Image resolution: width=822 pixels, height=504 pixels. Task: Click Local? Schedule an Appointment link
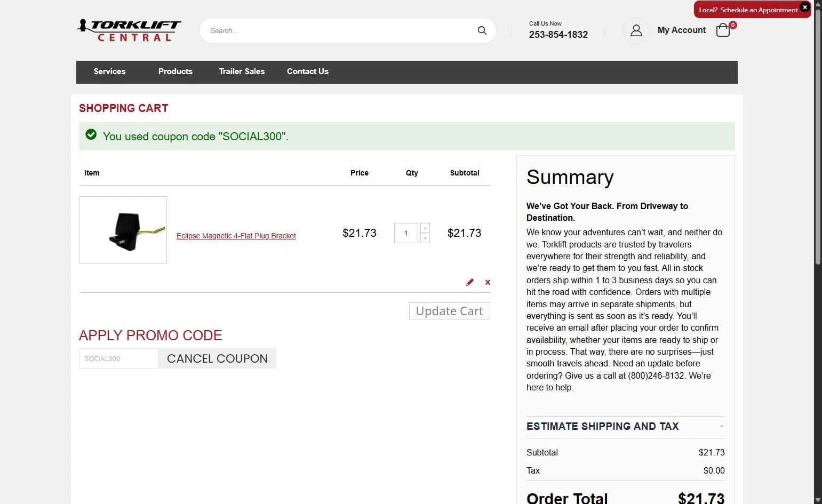pyautogui.click(x=748, y=10)
